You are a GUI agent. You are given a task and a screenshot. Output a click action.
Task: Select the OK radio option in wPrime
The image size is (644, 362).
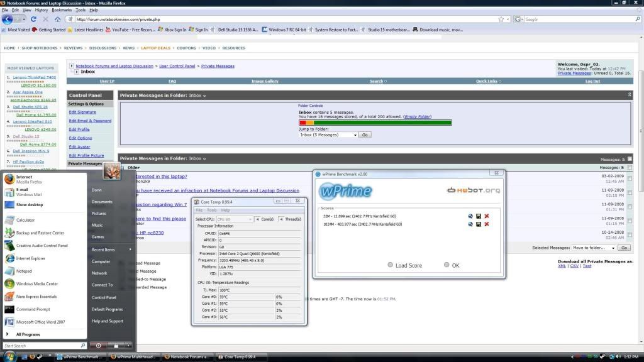tap(447, 265)
